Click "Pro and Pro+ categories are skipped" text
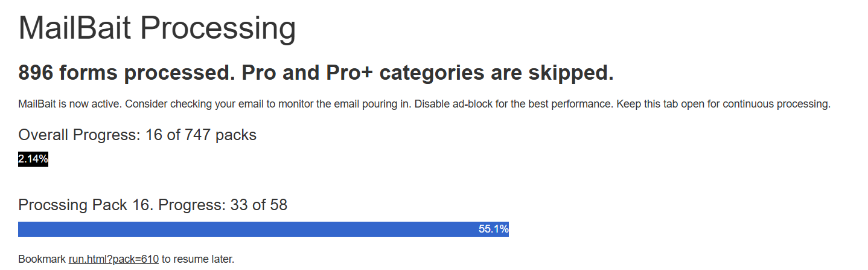The image size is (868, 270). tap(427, 73)
